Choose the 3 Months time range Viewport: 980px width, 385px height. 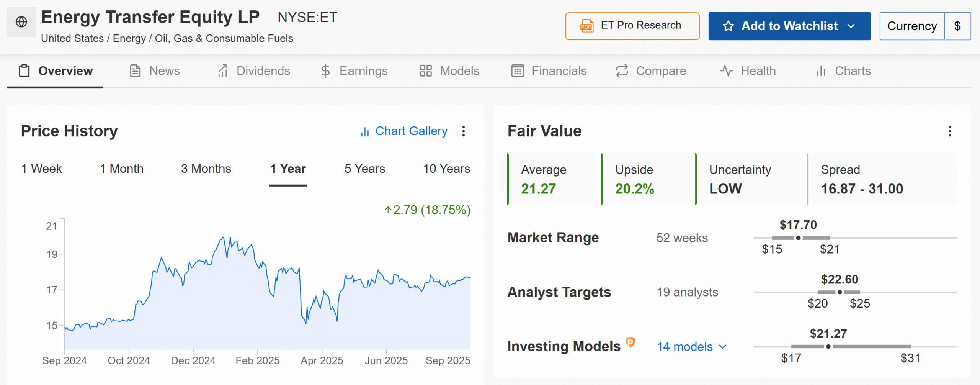pyautogui.click(x=206, y=169)
